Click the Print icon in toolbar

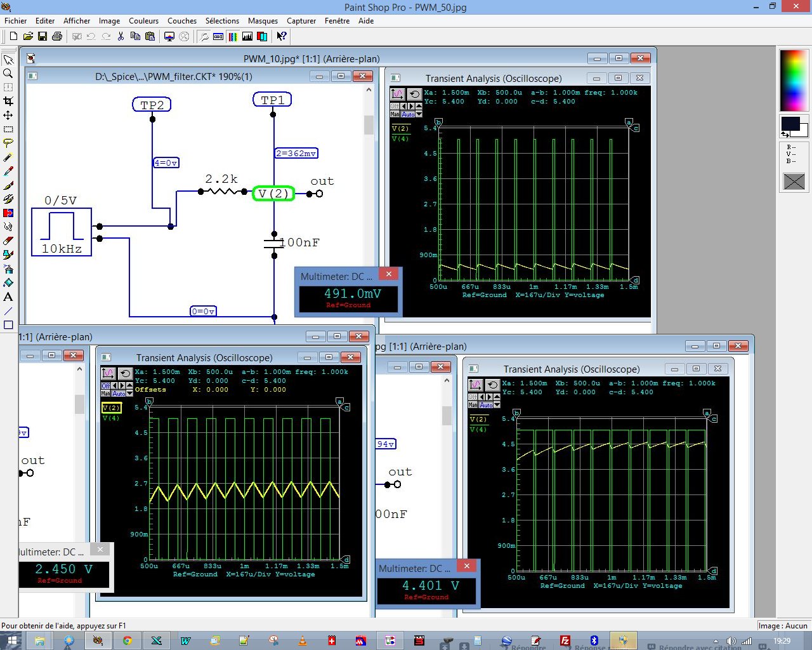tap(57, 36)
